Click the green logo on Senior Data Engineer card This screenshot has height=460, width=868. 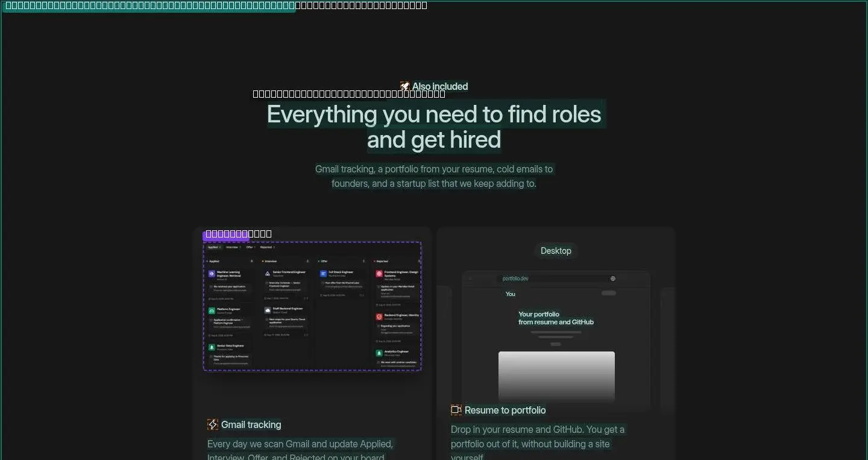(212, 347)
